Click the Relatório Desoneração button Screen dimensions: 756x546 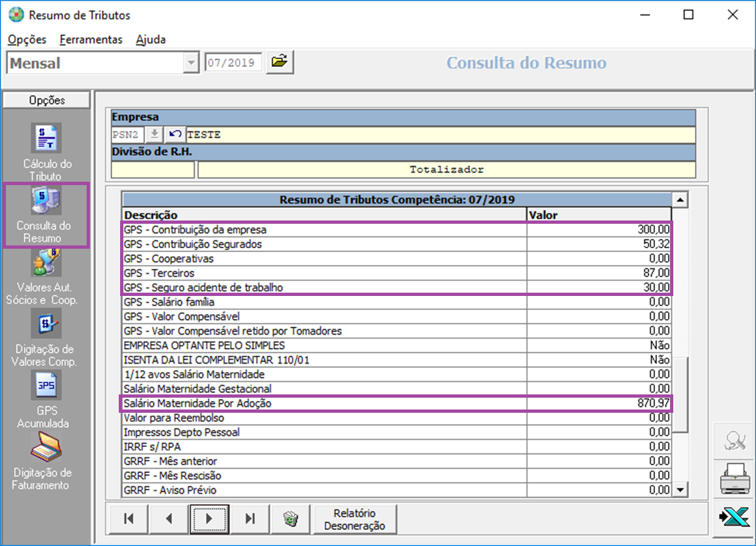pos(354,519)
